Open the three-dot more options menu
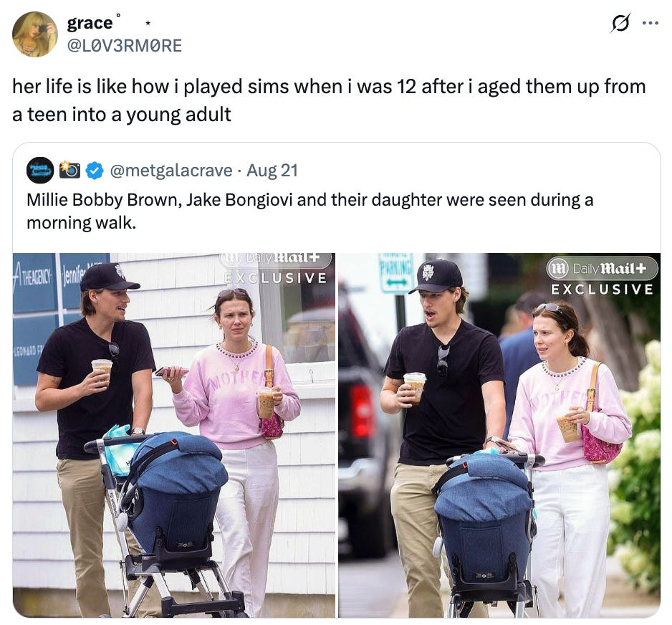Viewport: 672px width, 625px height. pos(650,23)
